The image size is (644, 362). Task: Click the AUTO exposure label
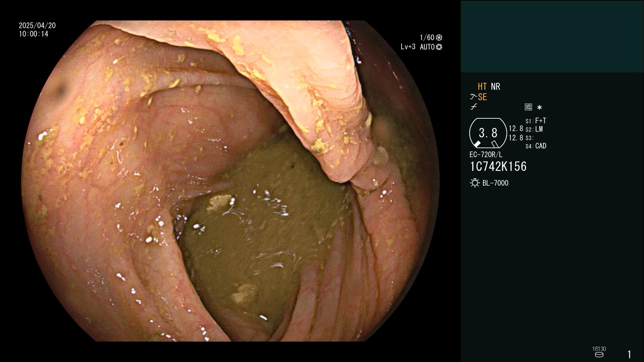tap(427, 47)
